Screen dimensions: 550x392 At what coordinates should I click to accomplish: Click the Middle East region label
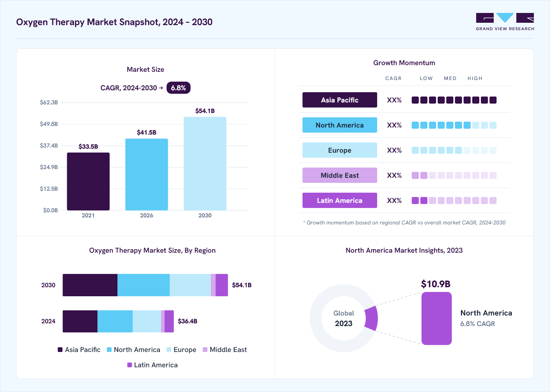(x=340, y=175)
